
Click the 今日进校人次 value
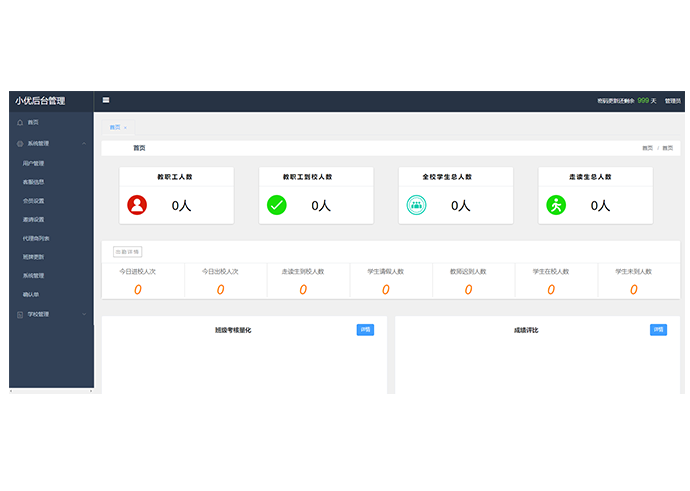(138, 289)
